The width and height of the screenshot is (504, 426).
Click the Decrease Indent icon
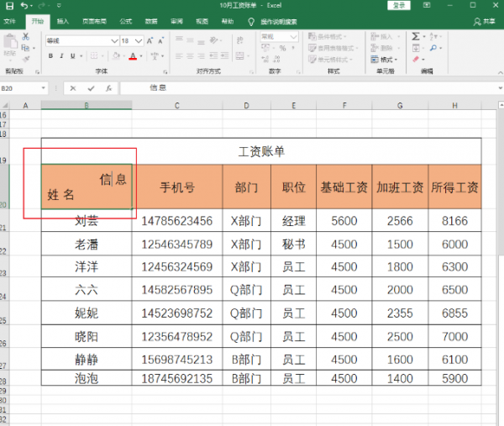pyautogui.click(x=213, y=56)
